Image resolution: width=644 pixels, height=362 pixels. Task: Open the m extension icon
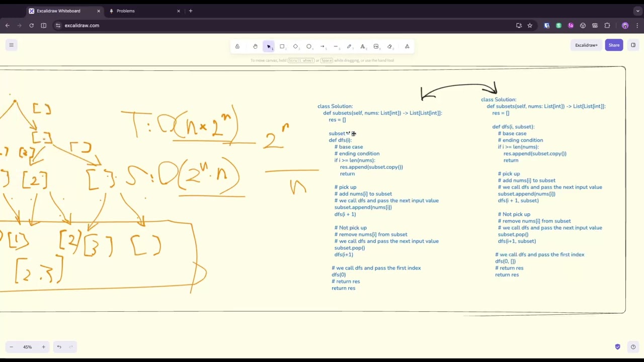coord(595,25)
